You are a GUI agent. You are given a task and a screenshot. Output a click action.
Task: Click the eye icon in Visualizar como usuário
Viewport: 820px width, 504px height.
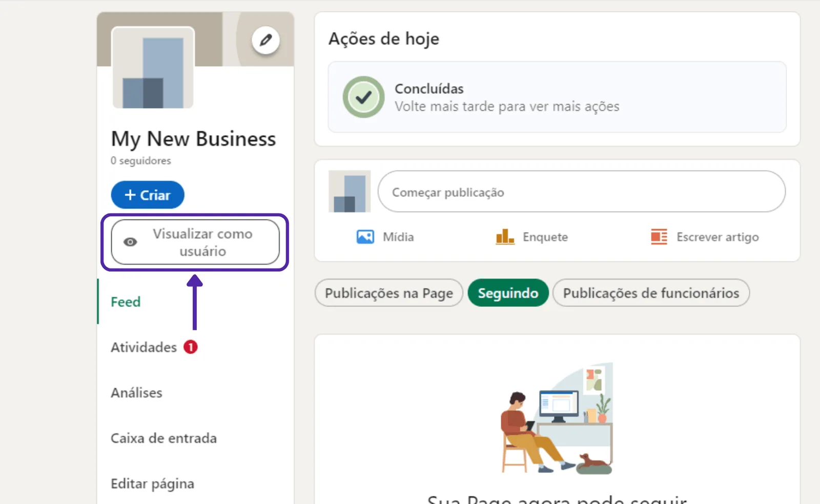click(130, 242)
